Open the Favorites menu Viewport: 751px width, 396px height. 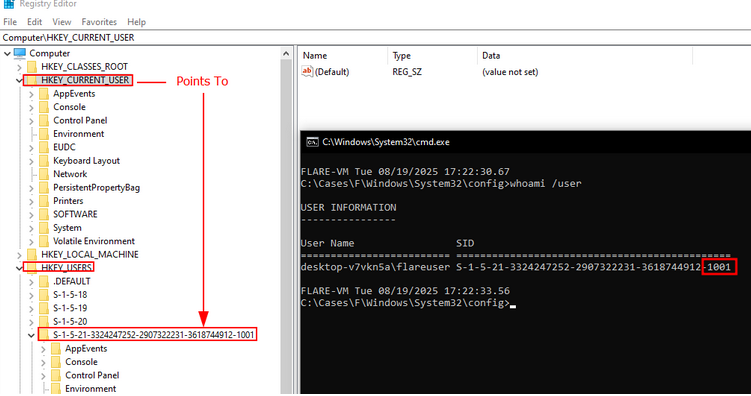99,22
